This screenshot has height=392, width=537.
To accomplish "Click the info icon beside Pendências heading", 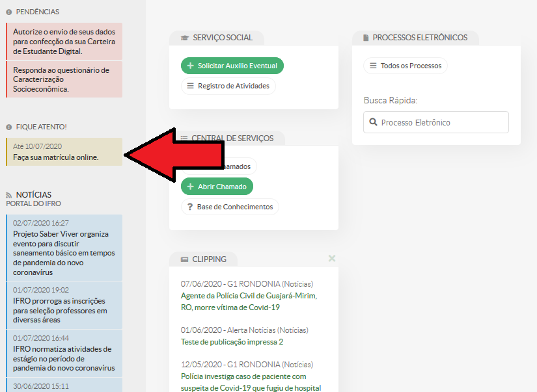I will coord(9,12).
